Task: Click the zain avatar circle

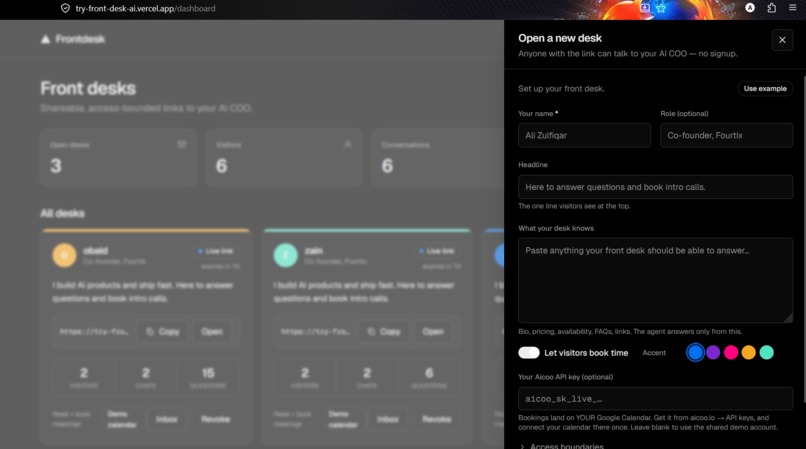Action: point(285,255)
